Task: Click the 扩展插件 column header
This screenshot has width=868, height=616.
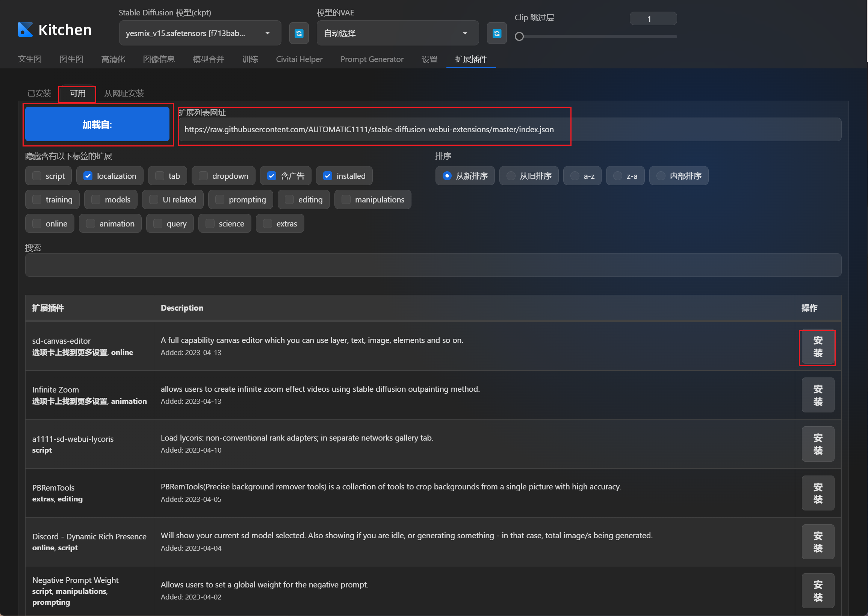Action: [89, 308]
